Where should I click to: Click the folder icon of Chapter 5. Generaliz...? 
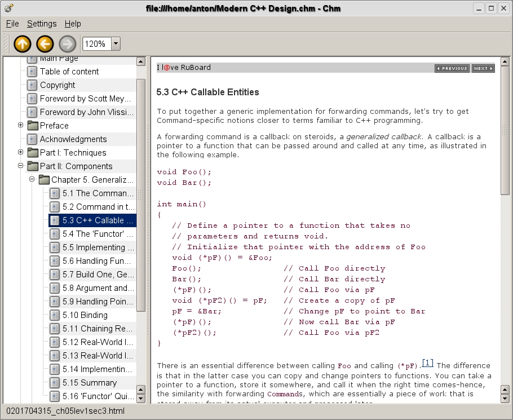point(44,180)
